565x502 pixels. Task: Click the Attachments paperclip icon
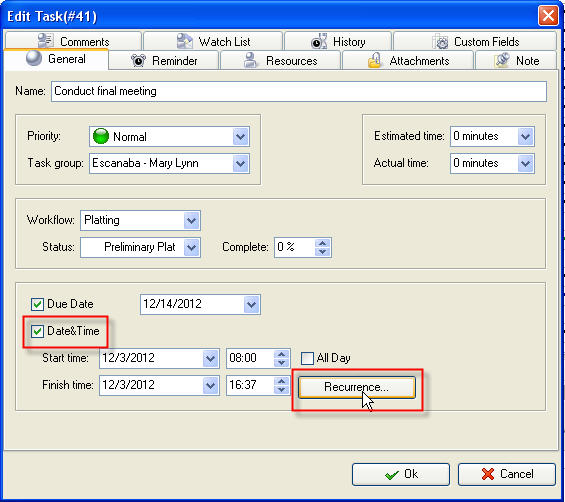[x=374, y=60]
